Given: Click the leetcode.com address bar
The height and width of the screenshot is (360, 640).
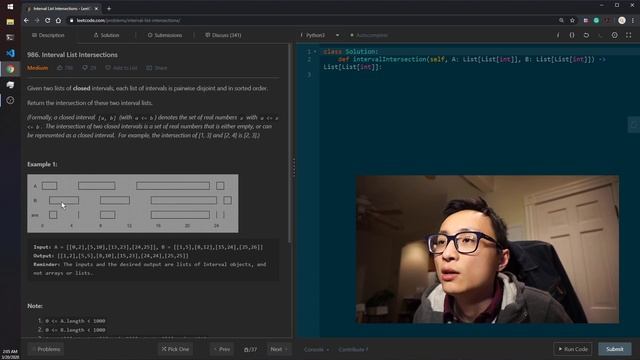Looking at the screenshot, I should (310, 20).
